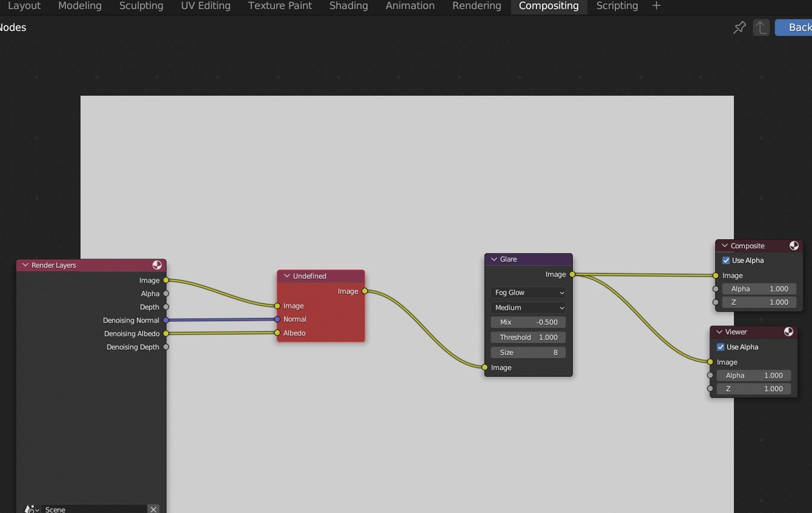This screenshot has height=513, width=812.
Task: Click the Composite node Image input socket
Action: coord(716,276)
